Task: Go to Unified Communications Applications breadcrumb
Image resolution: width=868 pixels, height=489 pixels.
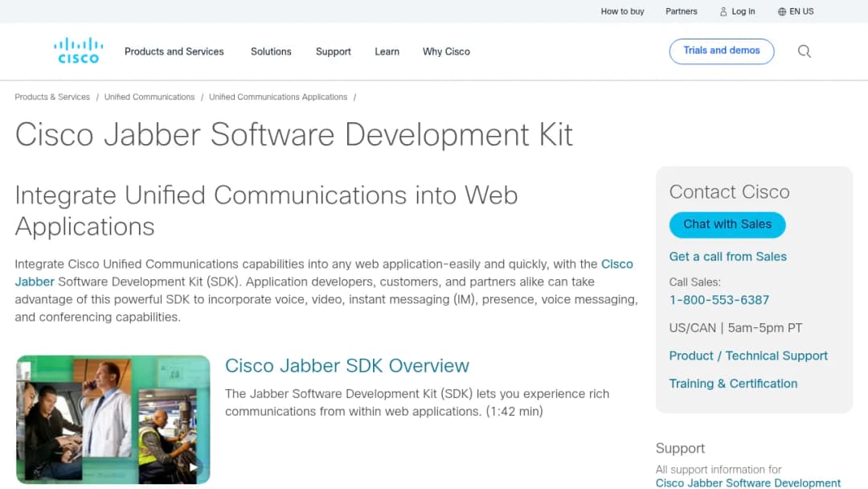Action: pyautogui.click(x=278, y=97)
